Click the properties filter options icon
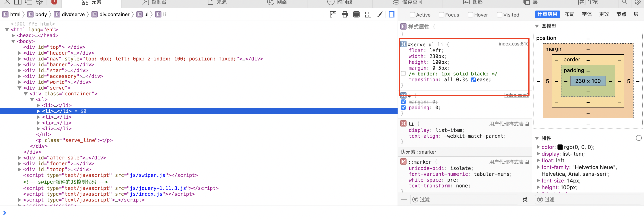The width and height of the screenshot is (644, 219). point(639,138)
